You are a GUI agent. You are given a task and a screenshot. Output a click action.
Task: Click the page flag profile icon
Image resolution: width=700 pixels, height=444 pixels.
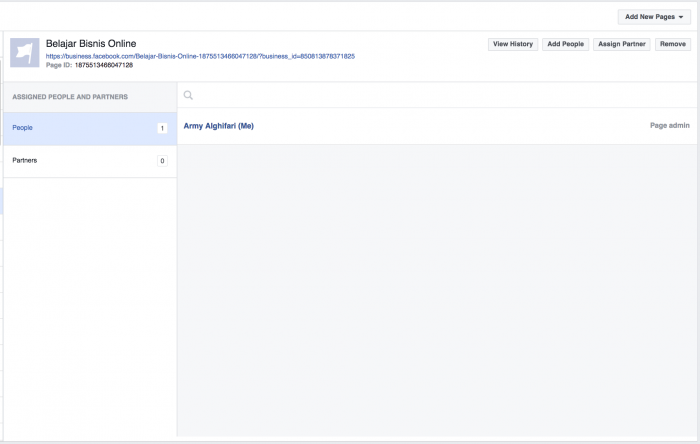click(x=24, y=53)
